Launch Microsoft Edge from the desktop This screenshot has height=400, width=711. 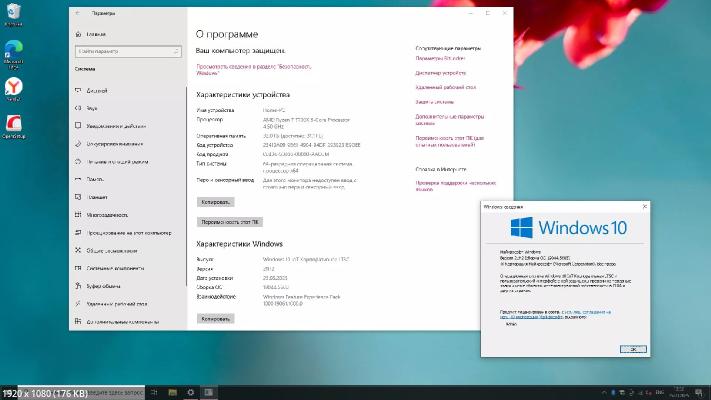coord(13,54)
